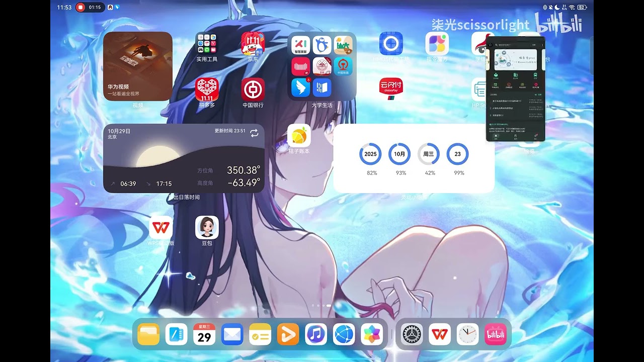This screenshot has width=644, height=362.
Task: Open the 中国铁路 app in 大学生活 folder
Action: coord(343,66)
